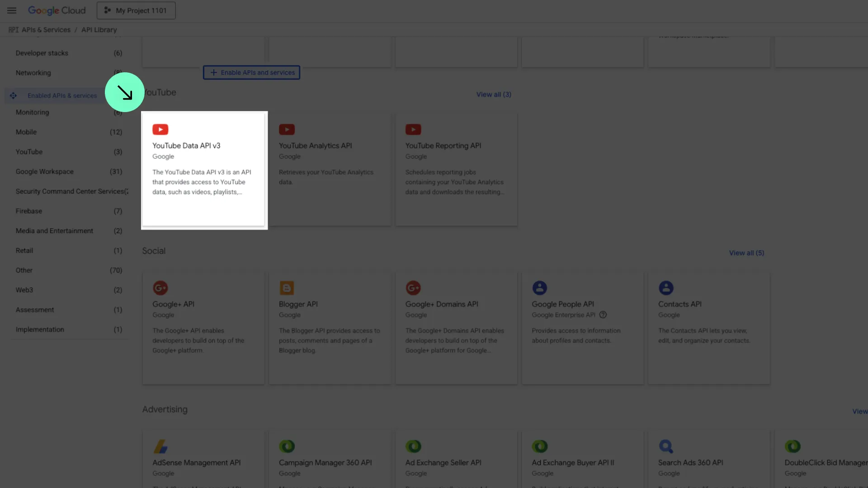
Task: Click YouTube Analytics API icon
Action: point(287,130)
